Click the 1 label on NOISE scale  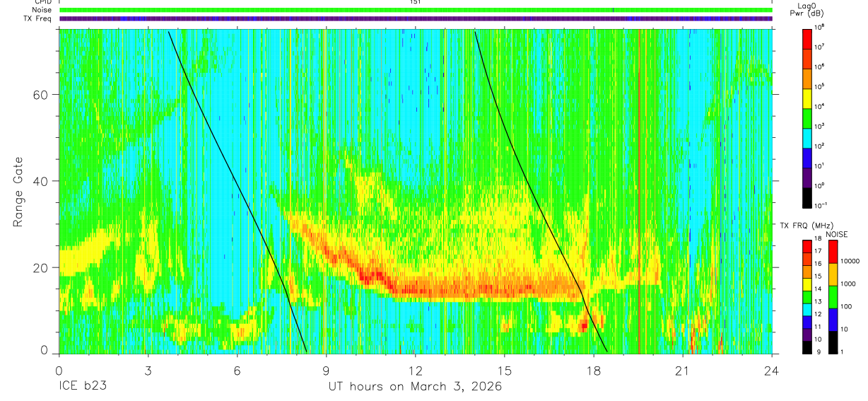(843, 351)
